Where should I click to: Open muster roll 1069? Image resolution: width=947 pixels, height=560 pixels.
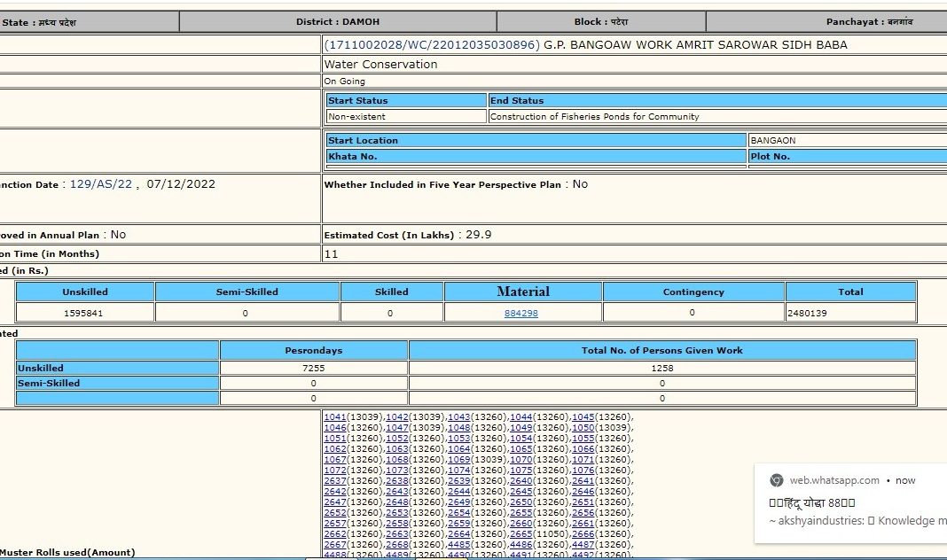459,460
